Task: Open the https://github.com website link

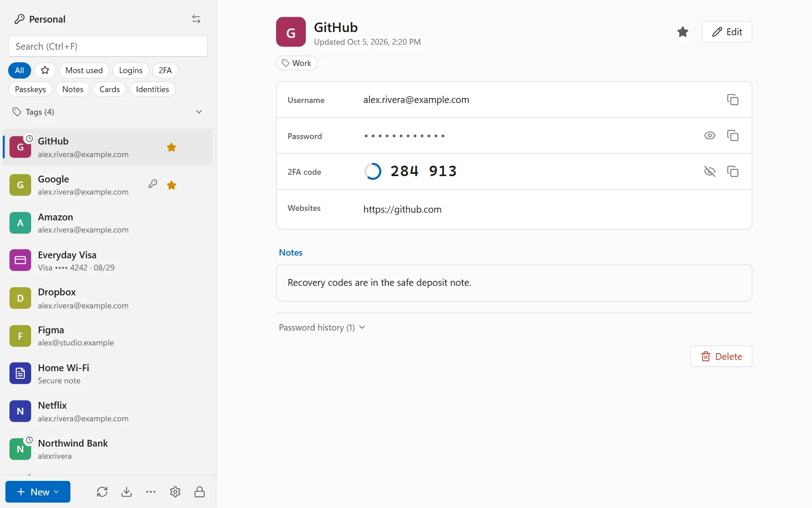Action: pos(402,210)
